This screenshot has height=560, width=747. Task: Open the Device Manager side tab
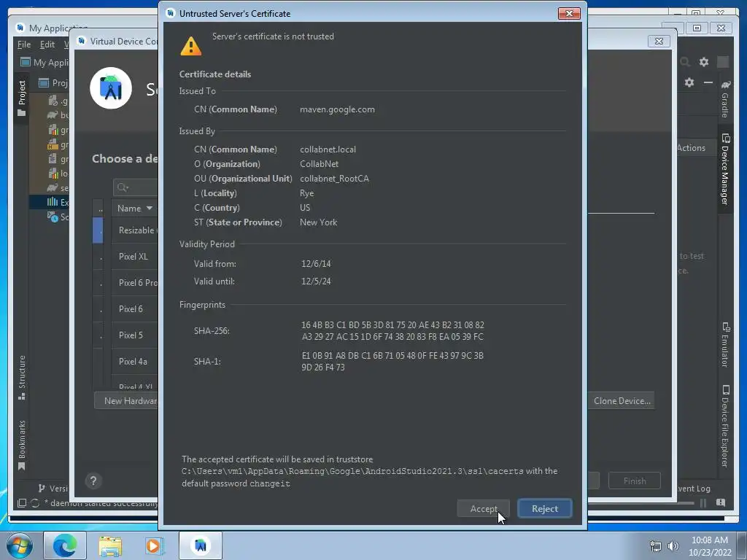[725, 169]
